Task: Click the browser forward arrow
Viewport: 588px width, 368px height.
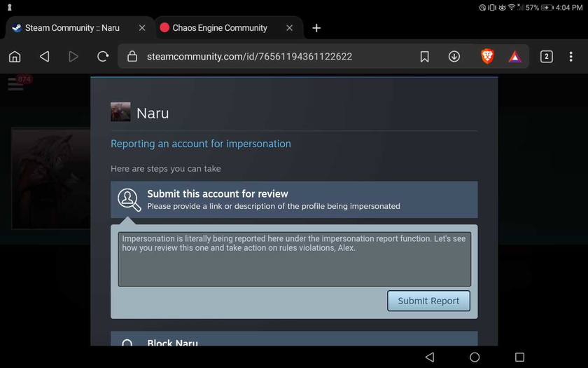Action: 73,57
